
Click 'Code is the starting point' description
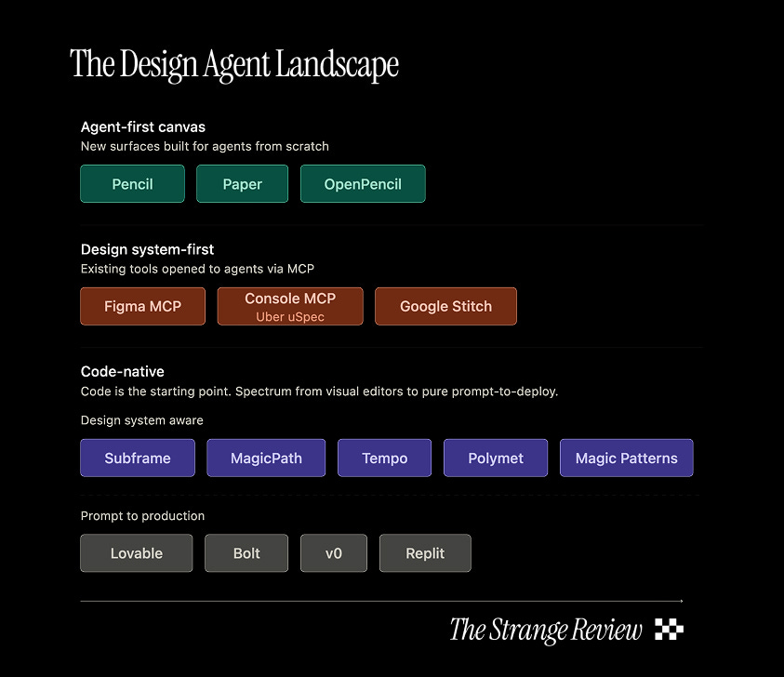pyautogui.click(x=320, y=391)
